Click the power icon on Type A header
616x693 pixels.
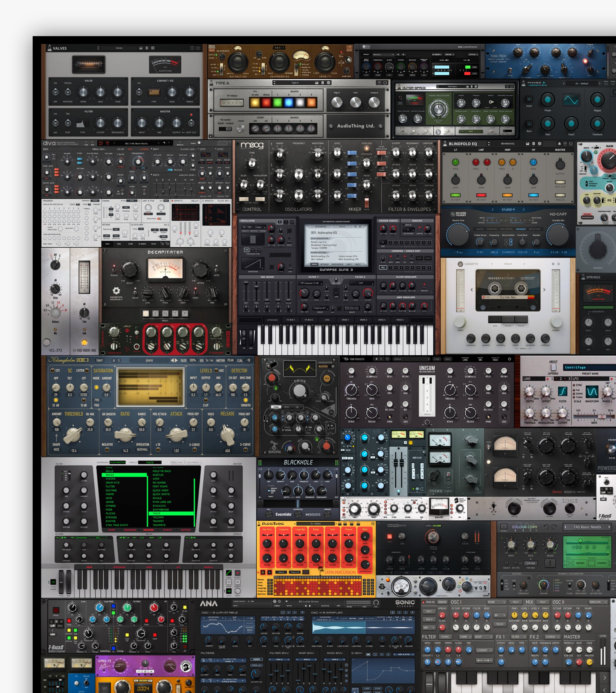pyautogui.click(x=385, y=83)
